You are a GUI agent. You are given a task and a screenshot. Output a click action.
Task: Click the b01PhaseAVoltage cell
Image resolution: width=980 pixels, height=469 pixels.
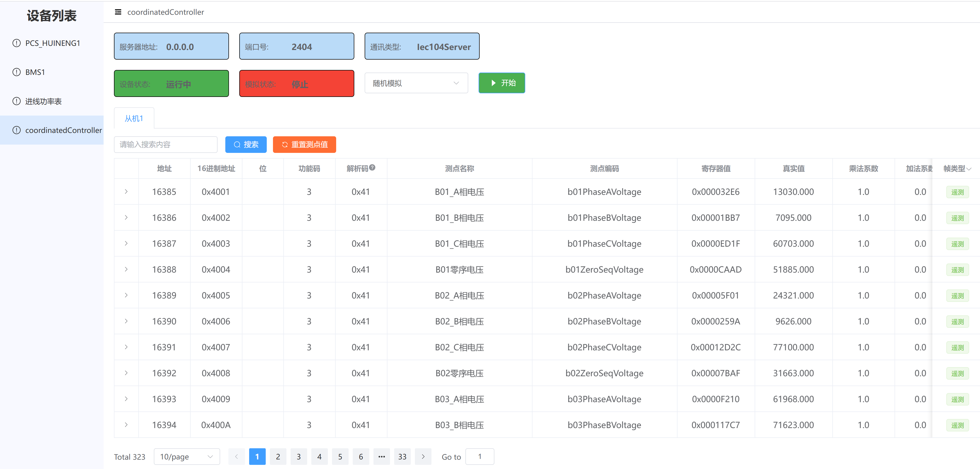(x=604, y=191)
